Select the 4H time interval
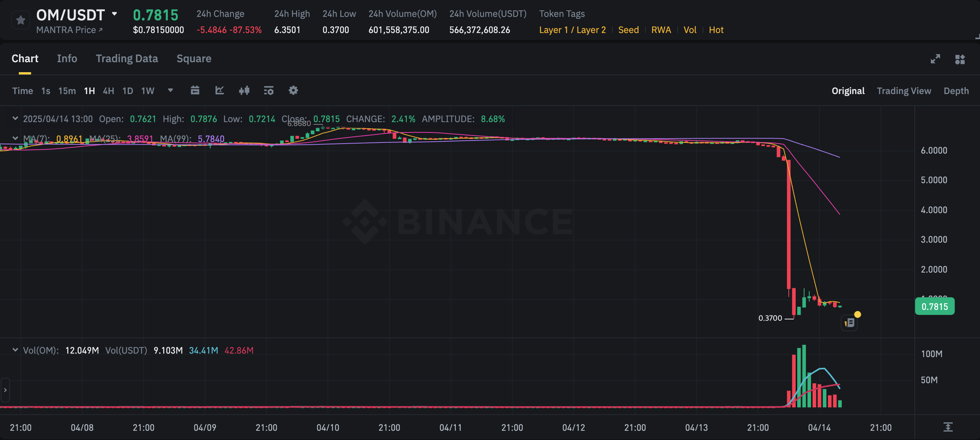Image resolution: width=980 pixels, height=440 pixels. point(108,91)
